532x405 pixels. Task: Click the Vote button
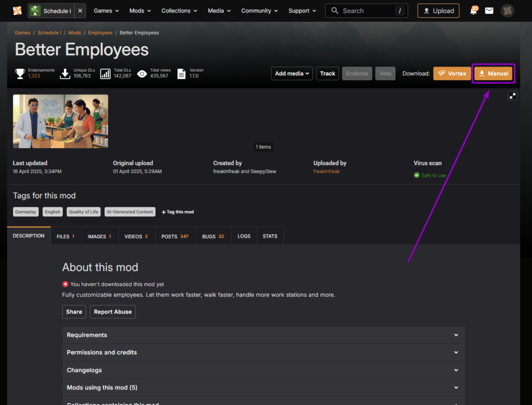tap(385, 73)
